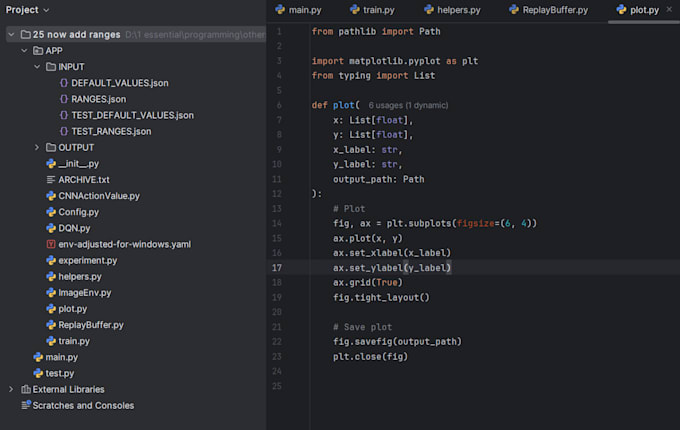The width and height of the screenshot is (680, 430).
Task: Select Config.py file name in tree
Action: tap(78, 212)
